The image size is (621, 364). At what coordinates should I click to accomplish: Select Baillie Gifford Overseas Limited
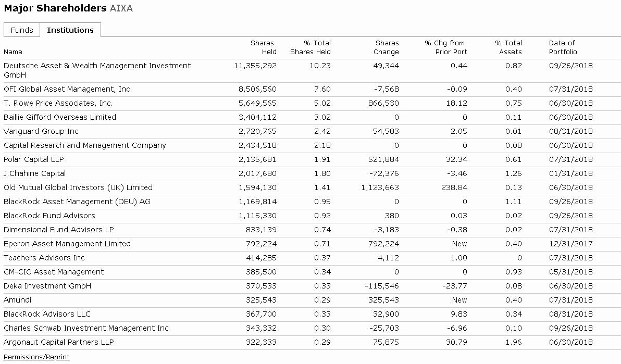[x=60, y=117]
